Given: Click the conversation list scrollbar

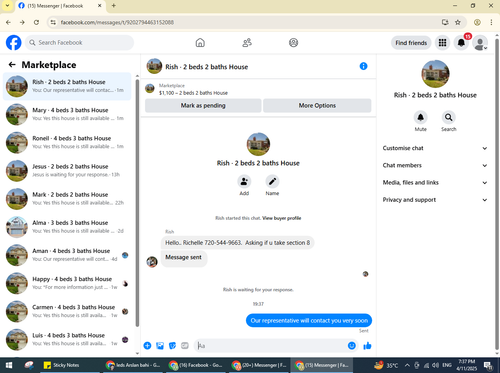Looking at the screenshot, I should [137, 203].
